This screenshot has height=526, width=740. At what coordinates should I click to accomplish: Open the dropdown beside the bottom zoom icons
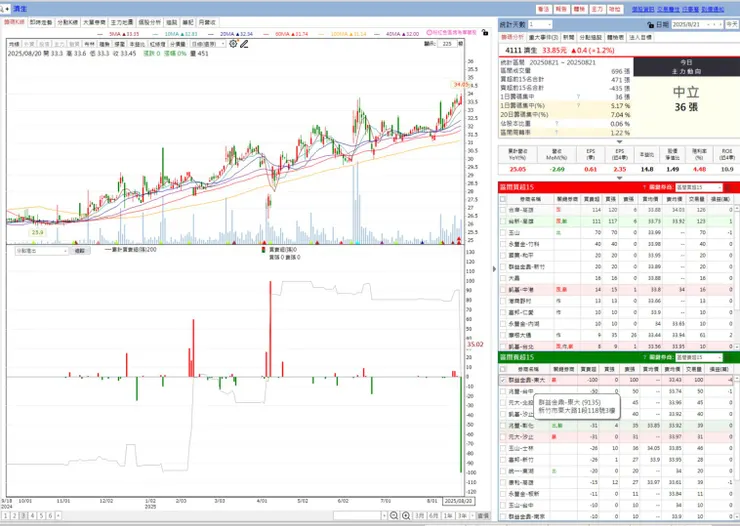384,516
